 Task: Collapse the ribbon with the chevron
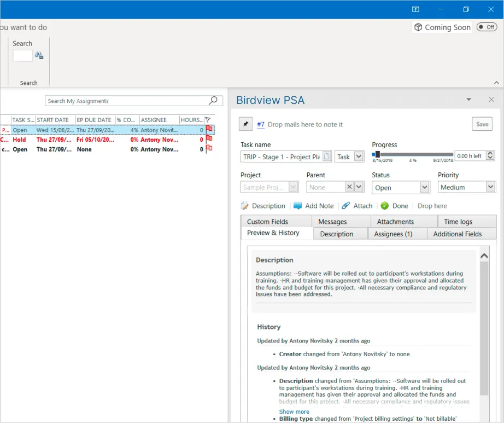click(x=496, y=83)
